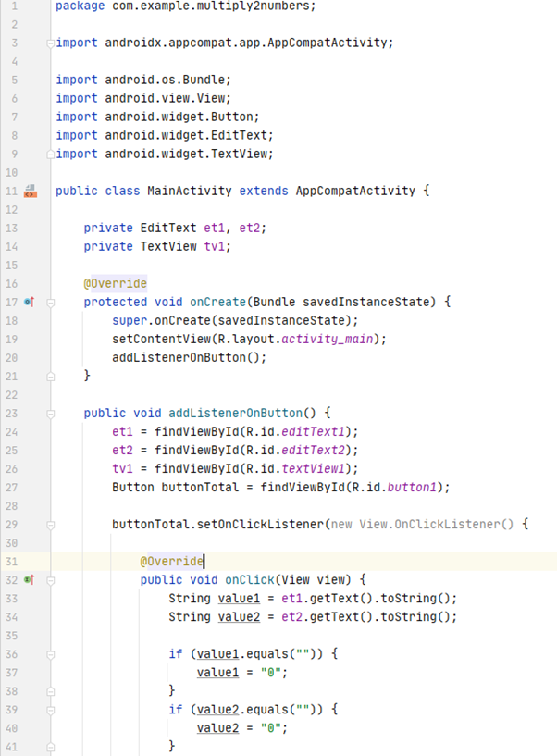Click the overrides-method gutter icon beside onCreate
Image resolution: width=557 pixels, height=756 pixels.
30,302
